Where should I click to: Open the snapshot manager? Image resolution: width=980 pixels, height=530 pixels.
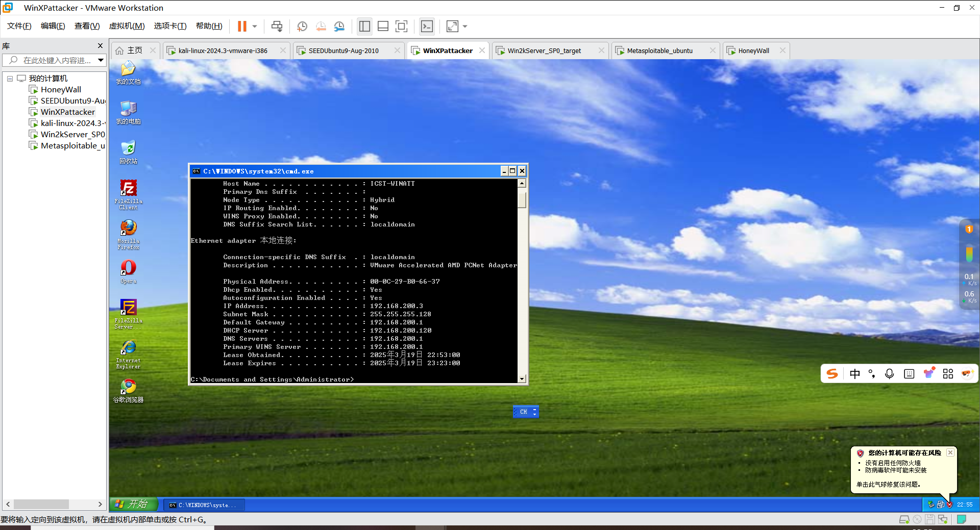pyautogui.click(x=339, y=27)
